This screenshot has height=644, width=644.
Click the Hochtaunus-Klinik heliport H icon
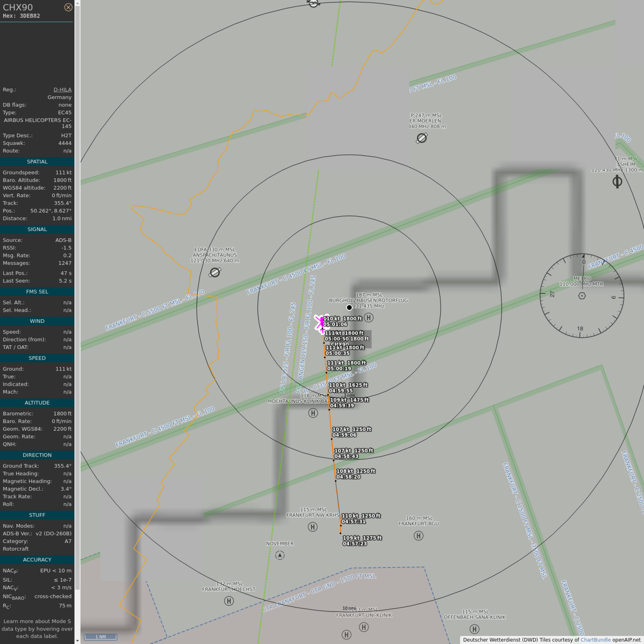[313, 413]
